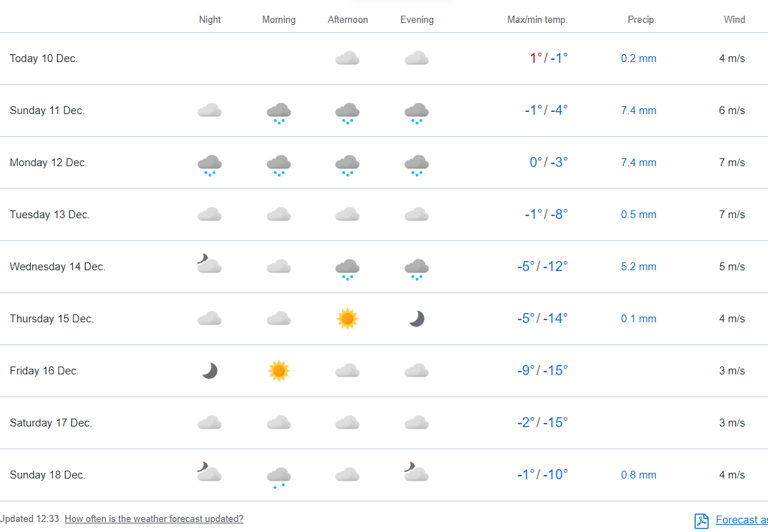Screen dimensions: 768x532
Task: Click Sunday 18 Dec. morning light snow icon
Action: click(278, 476)
